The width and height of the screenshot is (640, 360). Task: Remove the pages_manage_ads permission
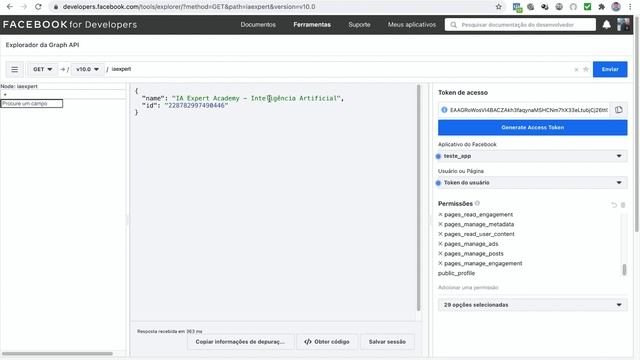pos(440,244)
